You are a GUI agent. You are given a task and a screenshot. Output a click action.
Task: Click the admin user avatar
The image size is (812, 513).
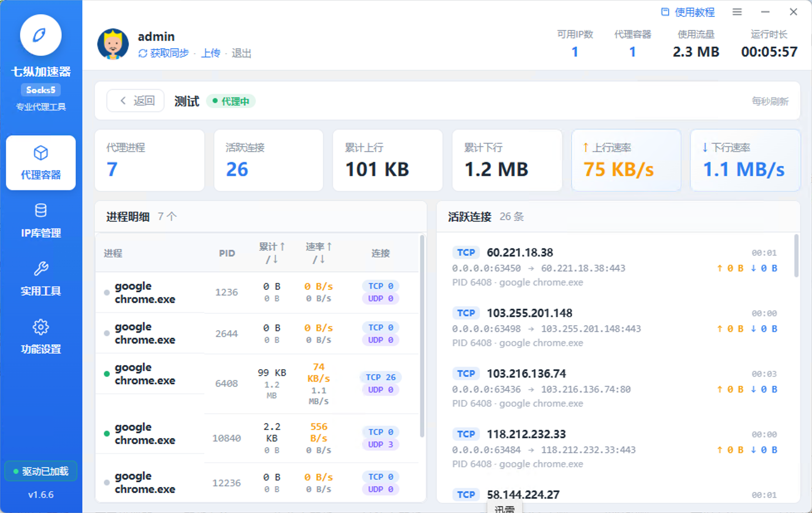pyautogui.click(x=113, y=44)
